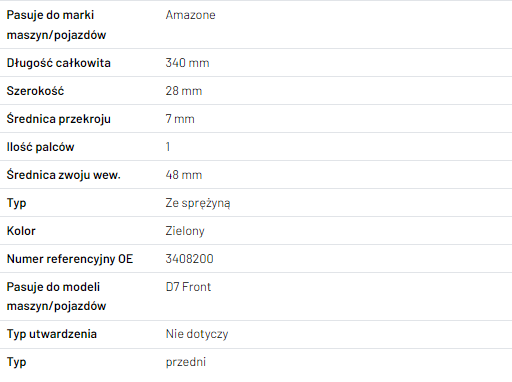Click the 7 mm cross-section diameter value
The image size is (512, 382).
click(x=180, y=119)
